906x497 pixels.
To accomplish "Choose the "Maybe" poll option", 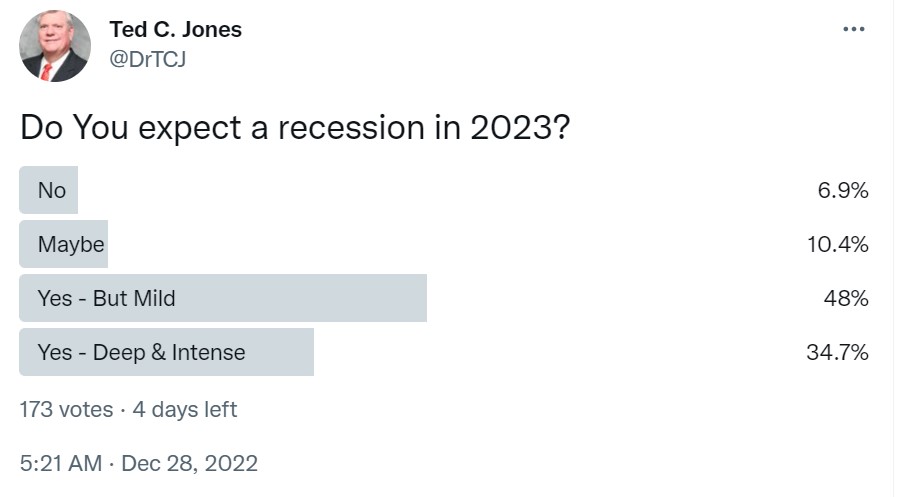I will coord(71,244).
